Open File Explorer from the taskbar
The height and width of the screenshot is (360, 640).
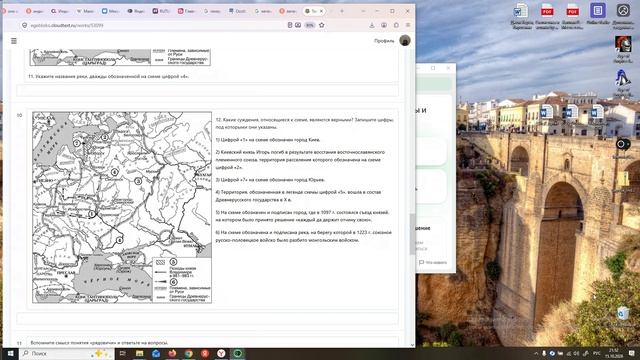coord(140,353)
